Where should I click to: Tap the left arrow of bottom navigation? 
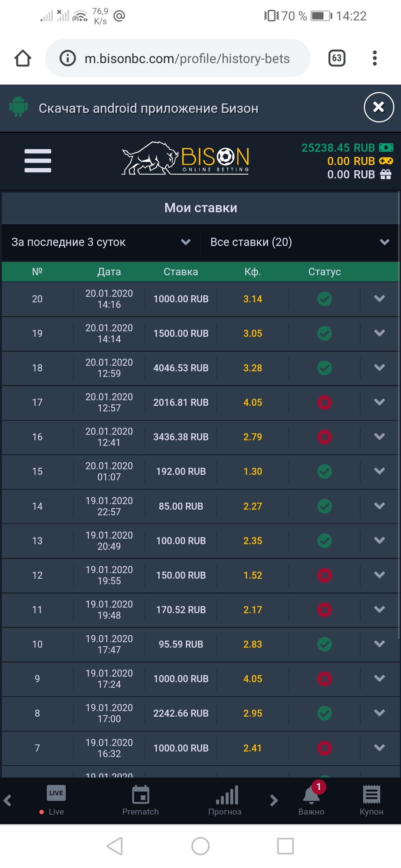click(x=7, y=800)
